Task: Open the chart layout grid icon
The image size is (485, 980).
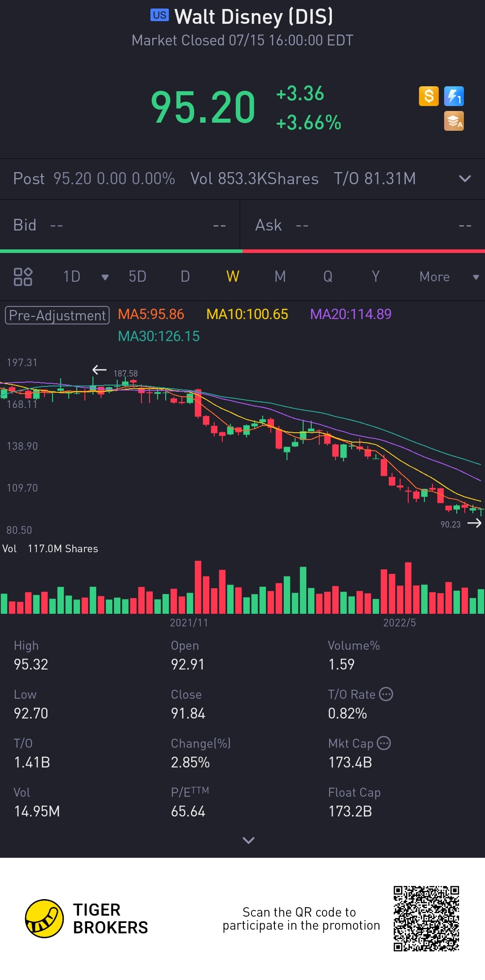Action: [23, 277]
